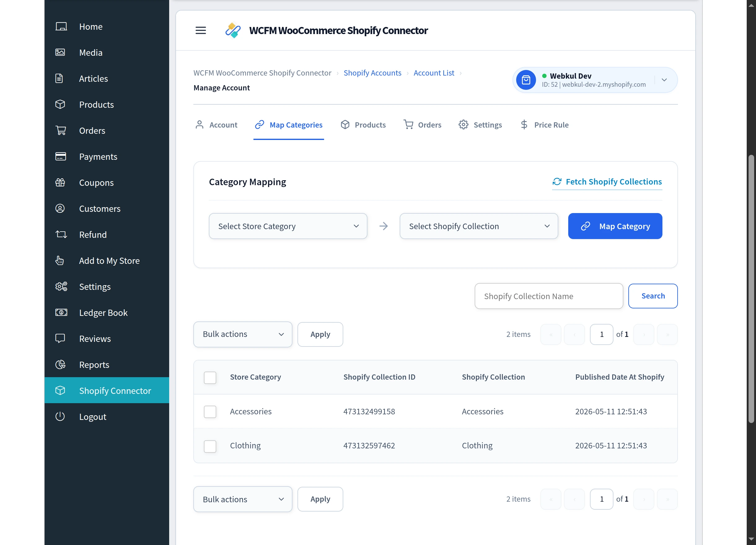Click the Shopify Collection Name search field

pos(549,296)
